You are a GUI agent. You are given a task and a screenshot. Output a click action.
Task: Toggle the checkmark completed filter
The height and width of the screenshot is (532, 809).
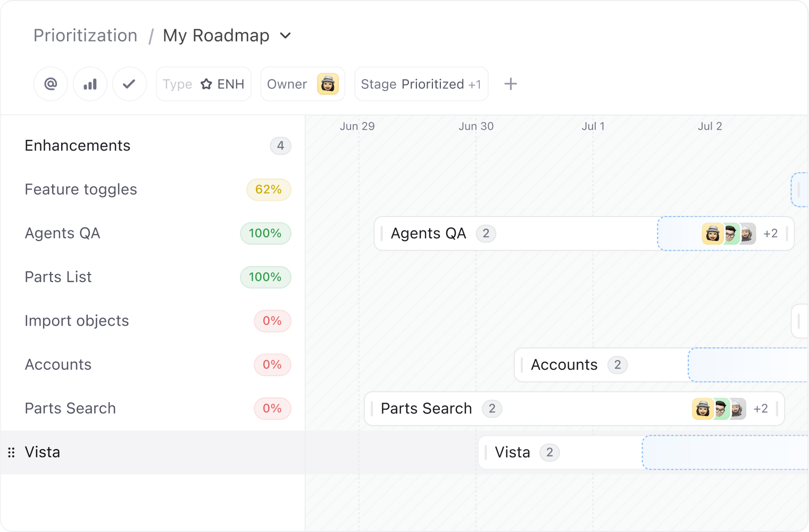point(129,84)
